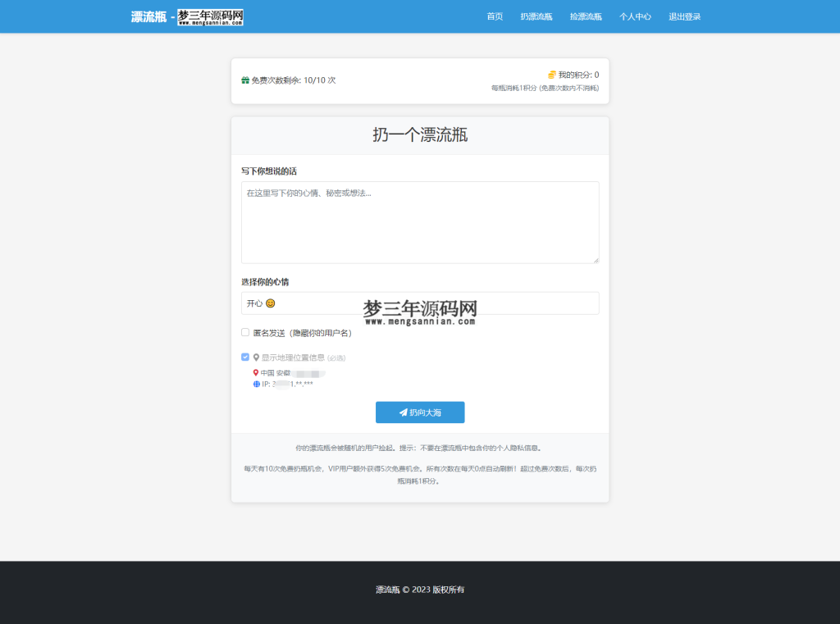The image size is (840, 624).
Task: Click the 梦三年源码网 logo in the navbar
Action: pos(211,16)
